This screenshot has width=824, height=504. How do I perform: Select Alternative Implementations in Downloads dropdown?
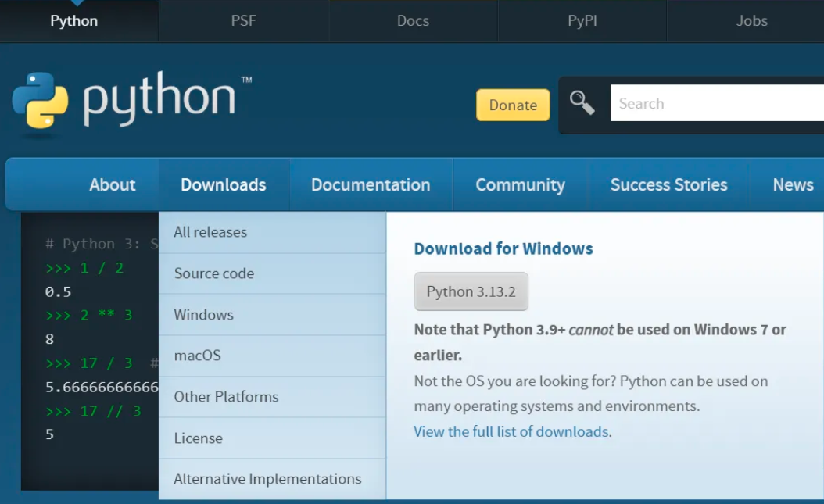tap(272, 479)
